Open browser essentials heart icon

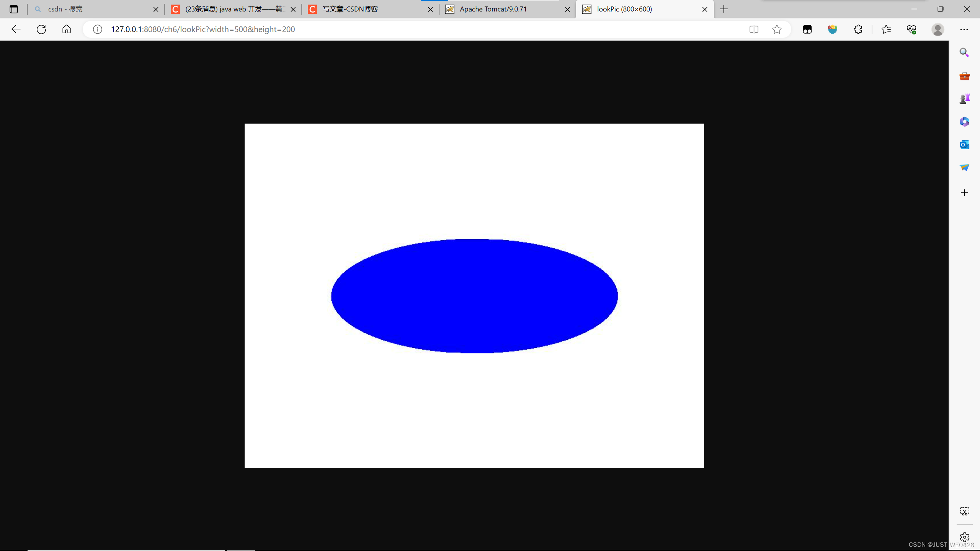[x=911, y=29]
